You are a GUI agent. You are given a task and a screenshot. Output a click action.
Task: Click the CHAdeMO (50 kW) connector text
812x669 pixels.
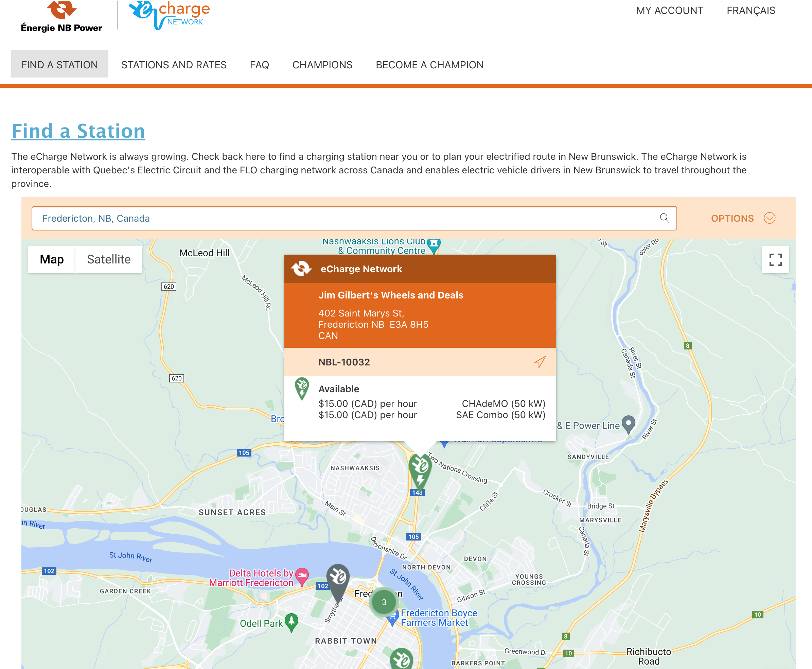[x=504, y=404]
